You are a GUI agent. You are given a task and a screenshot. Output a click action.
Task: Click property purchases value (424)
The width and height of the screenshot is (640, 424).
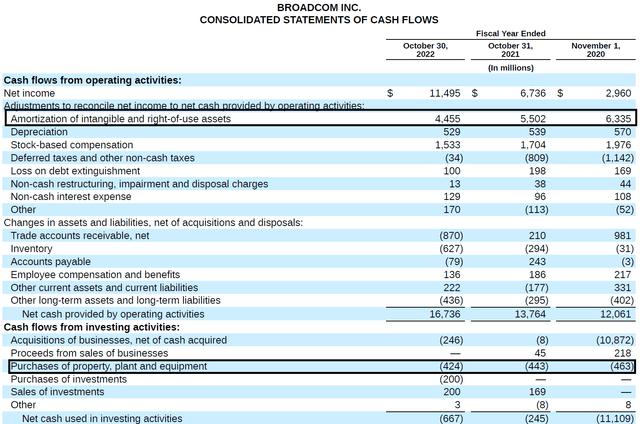tap(451, 366)
